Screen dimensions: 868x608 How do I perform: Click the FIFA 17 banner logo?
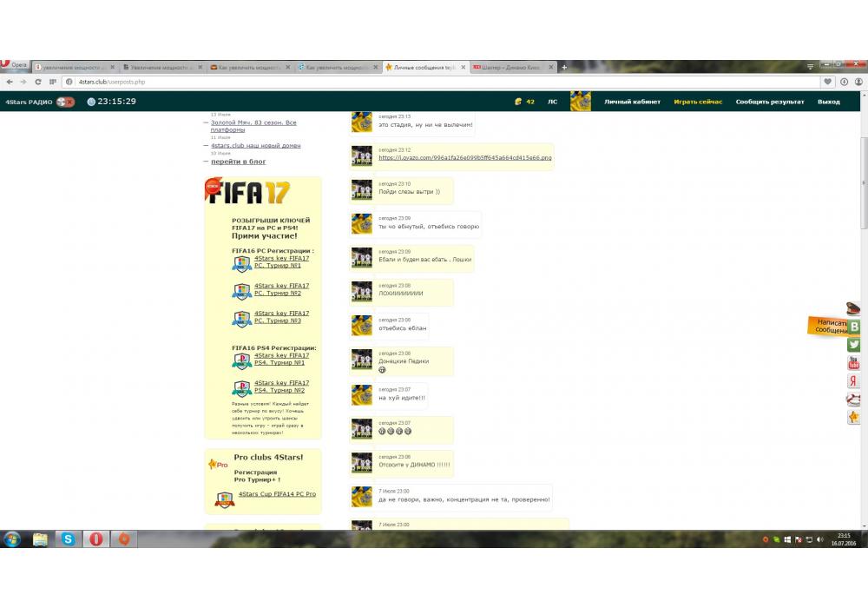(248, 192)
